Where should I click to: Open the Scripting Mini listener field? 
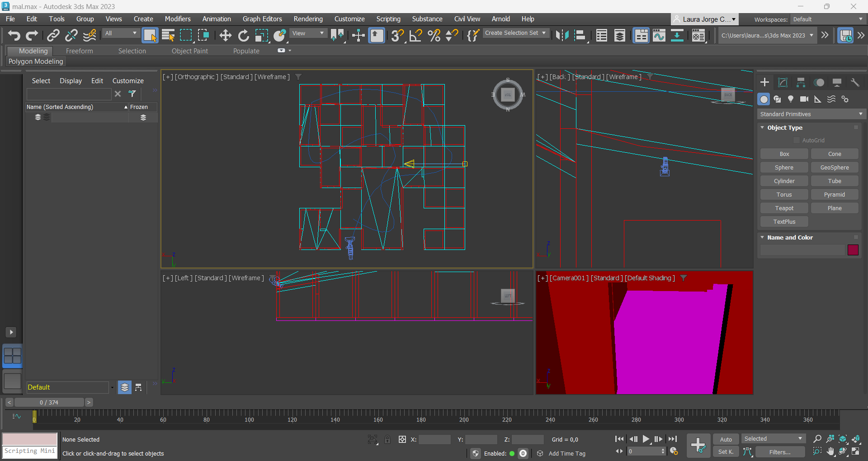(x=30, y=452)
